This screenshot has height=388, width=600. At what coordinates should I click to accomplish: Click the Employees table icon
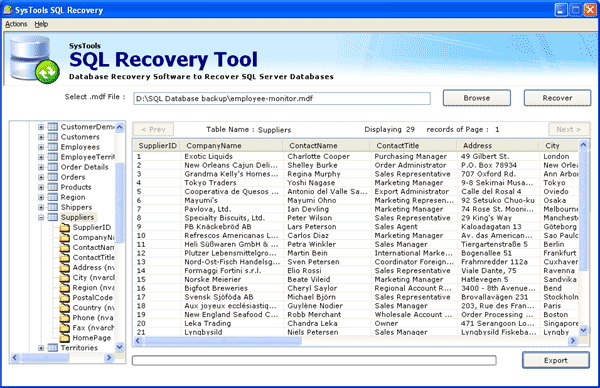[52, 147]
